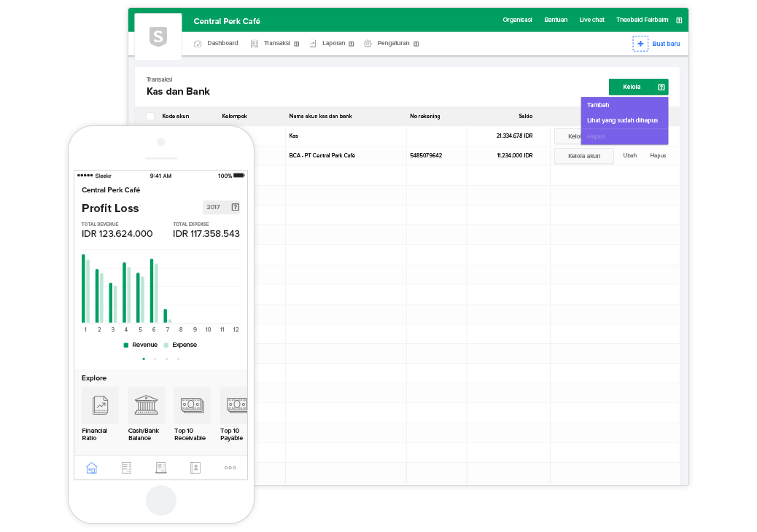The width and height of the screenshot is (757, 532).
Task: Tap the phone home button
Action: pos(161,500)
